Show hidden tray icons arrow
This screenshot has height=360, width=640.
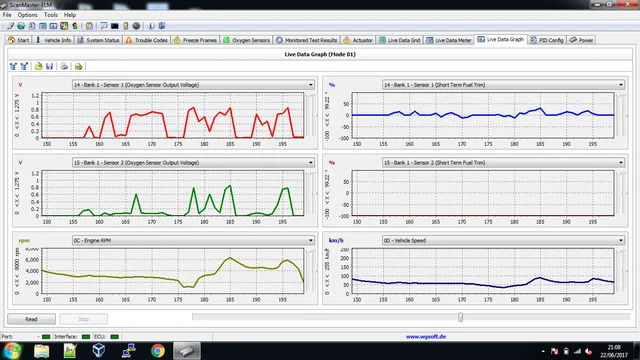(x=543, y=351)
